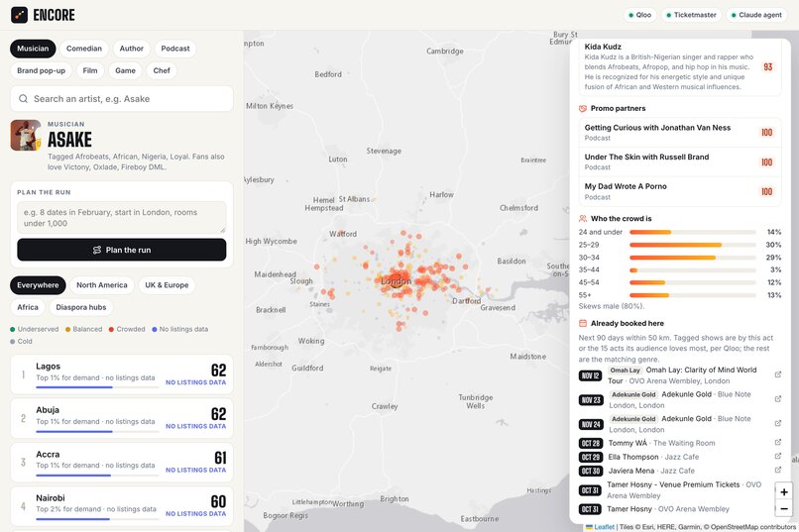Focus the artist search field
The image size is (799, 532).
tap(122, 99)
